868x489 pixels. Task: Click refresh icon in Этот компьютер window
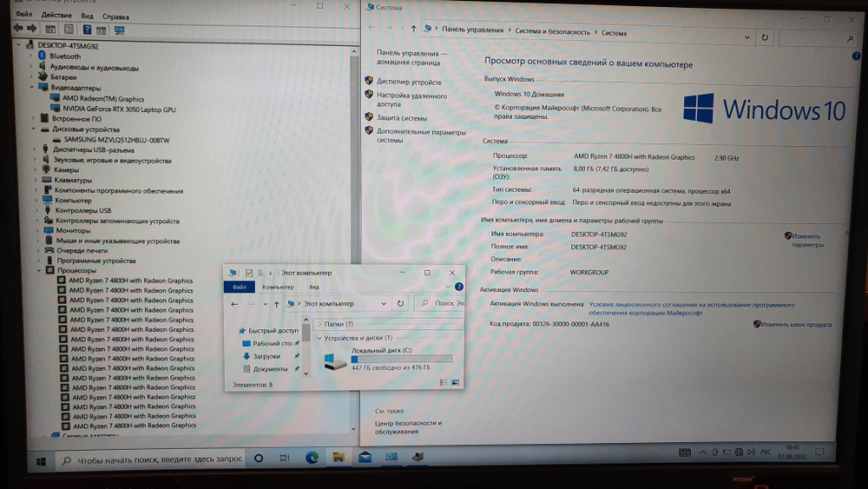[400, 303]
